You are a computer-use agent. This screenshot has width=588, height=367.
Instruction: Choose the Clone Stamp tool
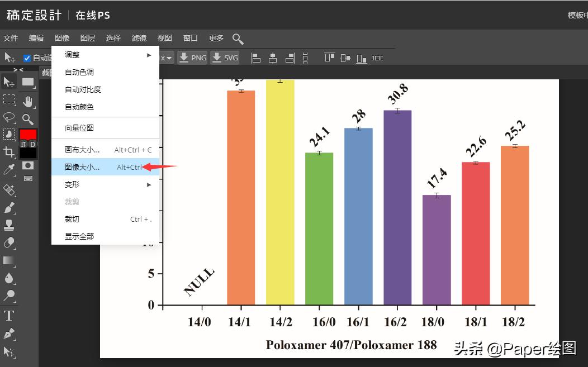coord(9,225)
